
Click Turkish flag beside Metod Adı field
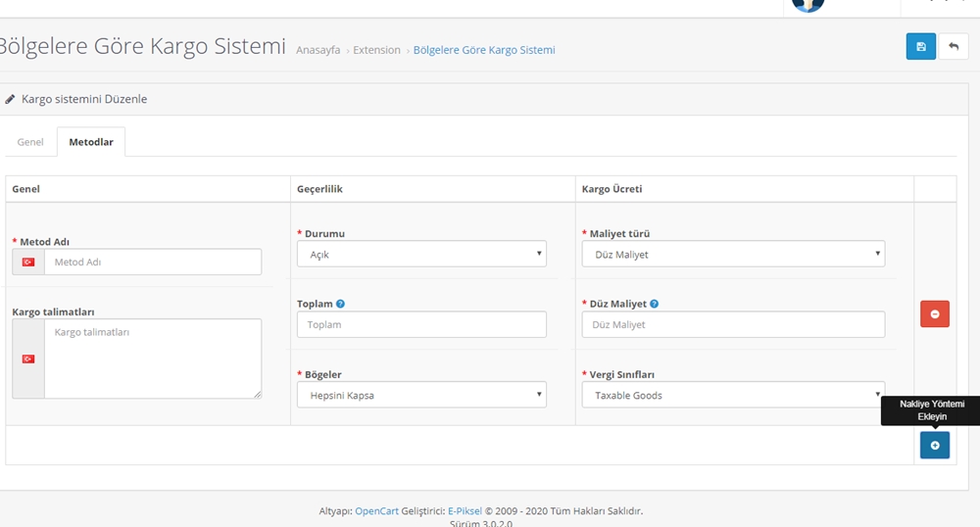pyautogui.click(x=28, y=263)
